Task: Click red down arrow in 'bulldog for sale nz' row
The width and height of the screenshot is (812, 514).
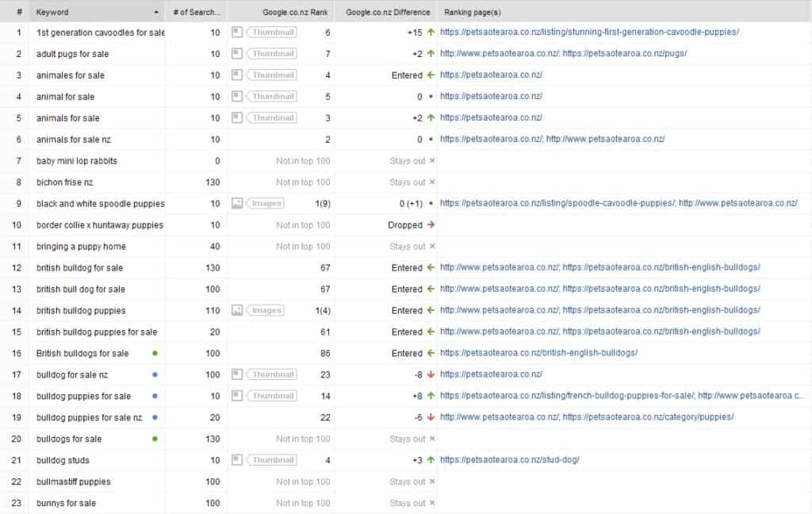Action: (431, 374)
